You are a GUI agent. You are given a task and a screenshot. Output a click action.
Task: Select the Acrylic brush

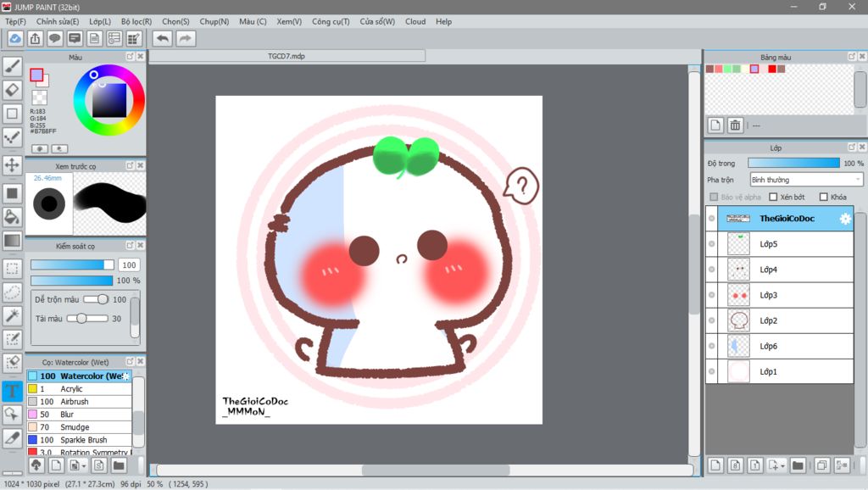coord(79,388)
